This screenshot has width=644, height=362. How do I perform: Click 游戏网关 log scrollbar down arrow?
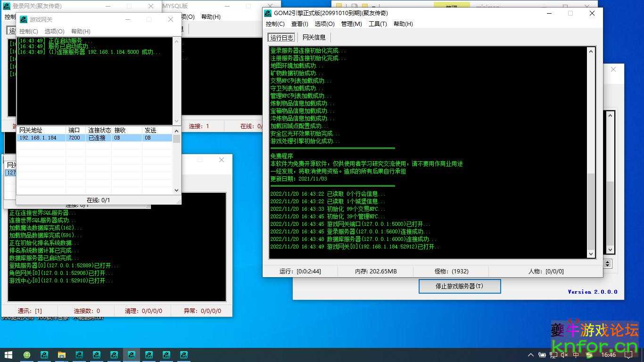(x=177, y=121)
